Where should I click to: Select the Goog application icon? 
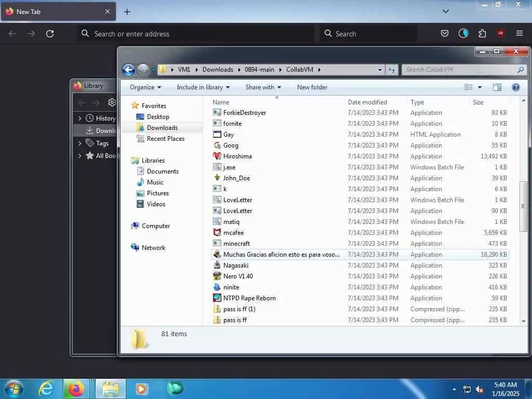(217, 145)
